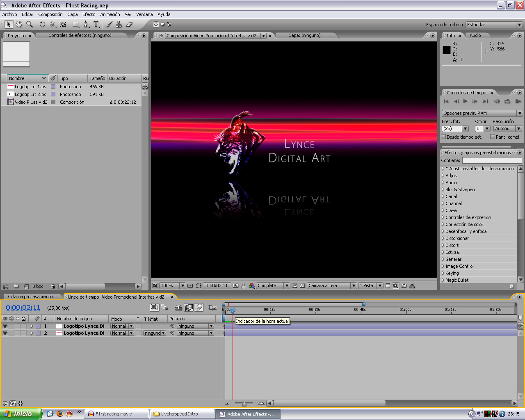Click the Selection arrow tool

coord(9,25)
